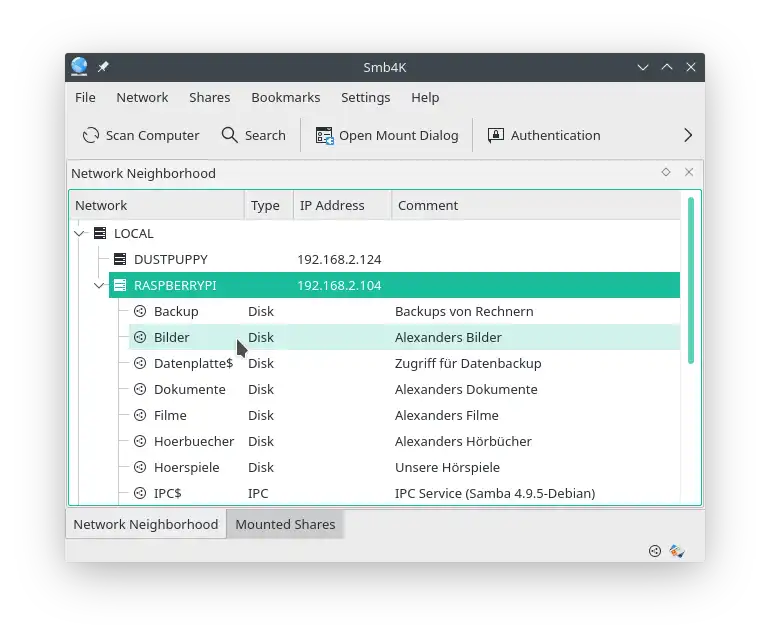Viewport: 770px width, 639px height.
Task: Select the Bilder share name
Action: [x=171, y=337]
